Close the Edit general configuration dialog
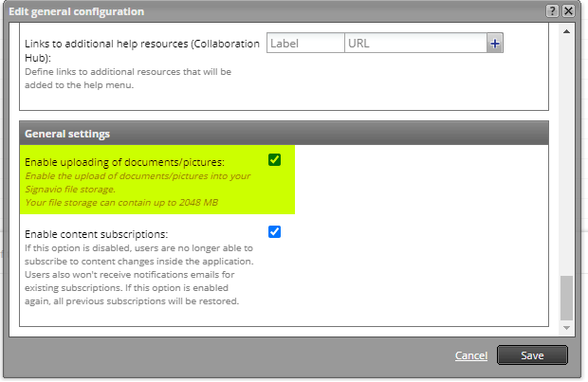Screen dimensions: 588x382 (568, 10)
